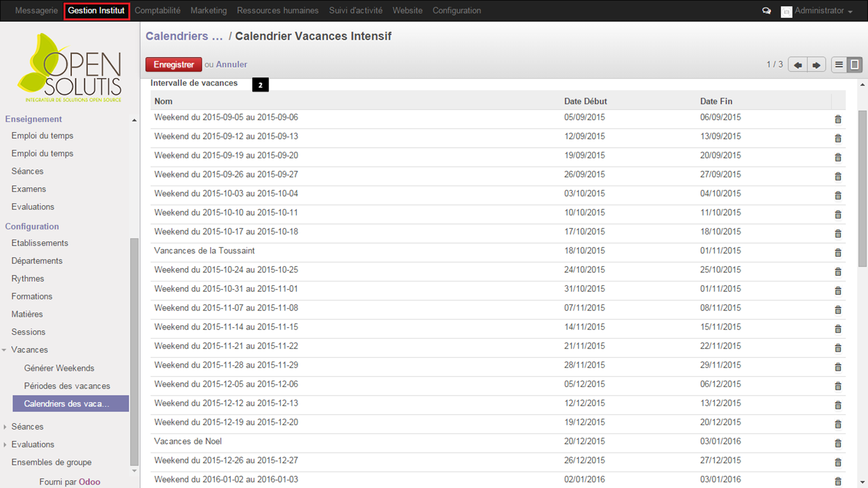Go to previous record arrow
868x488 pixels.
(798, 64)
